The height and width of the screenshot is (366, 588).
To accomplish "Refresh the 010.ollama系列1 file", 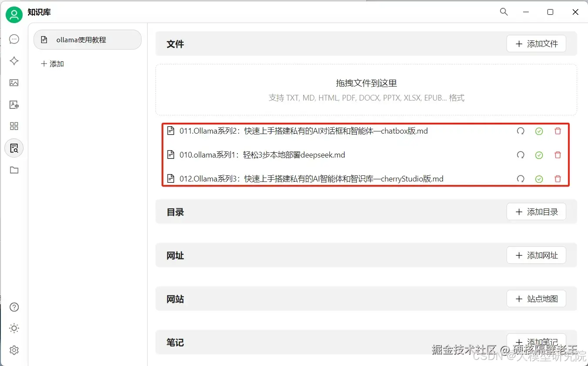I will 520,155.
